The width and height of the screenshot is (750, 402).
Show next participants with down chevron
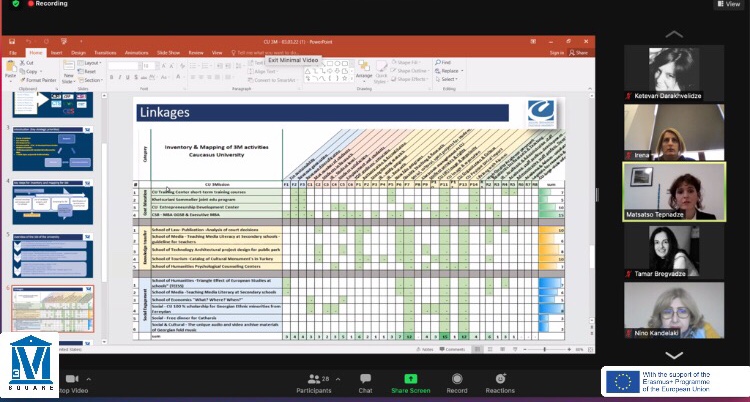673,355
